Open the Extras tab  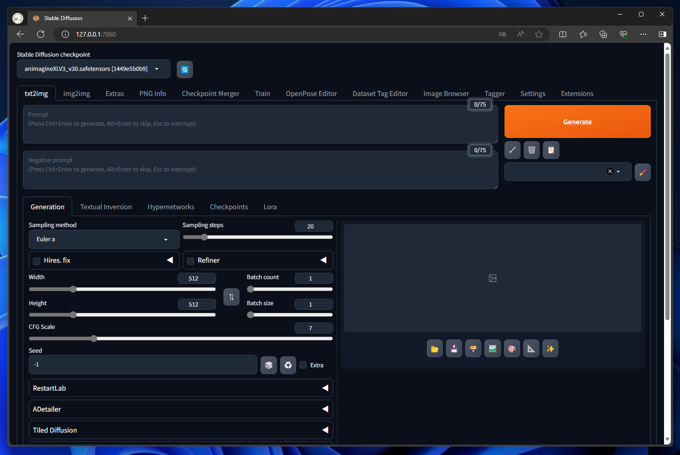pyautogui.click(x=114, y=94)
